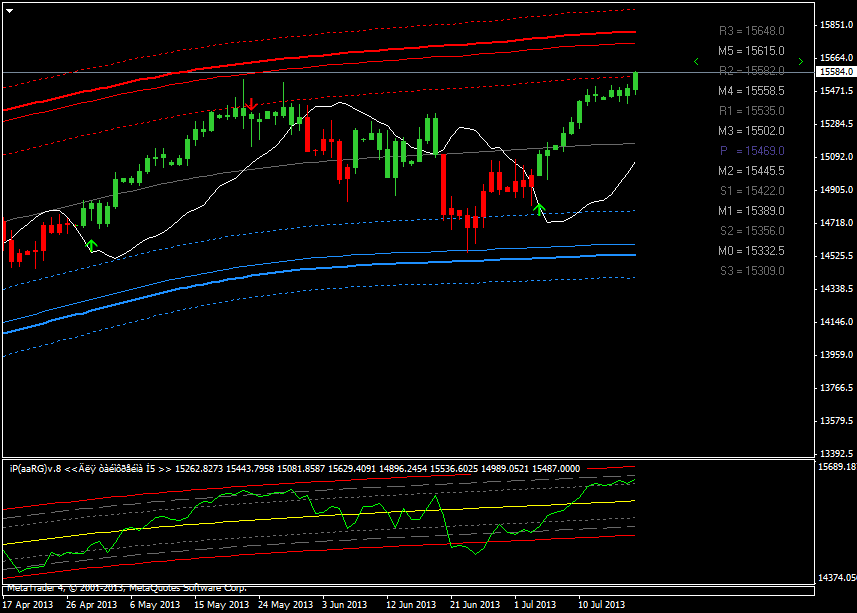Click the 15284.5 price scale label
Screen dimensions: 857x613
pyautogui.click(x=836, y=123)
